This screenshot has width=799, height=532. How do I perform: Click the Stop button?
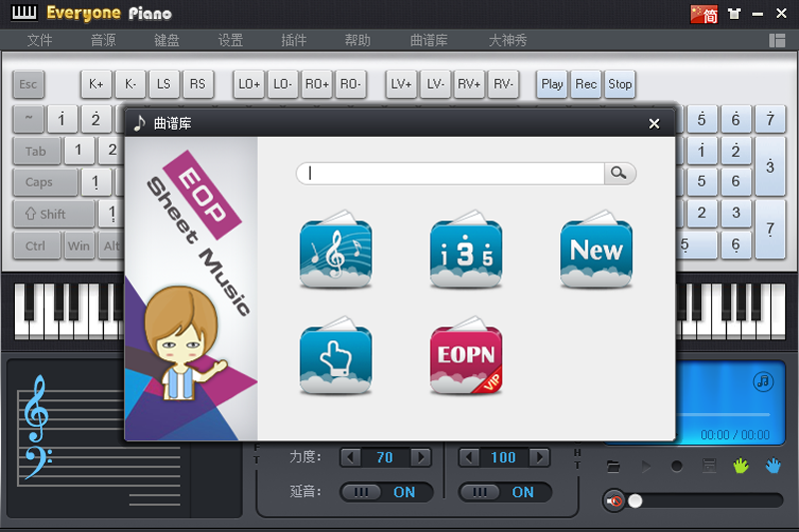click(x=620, y=84)
